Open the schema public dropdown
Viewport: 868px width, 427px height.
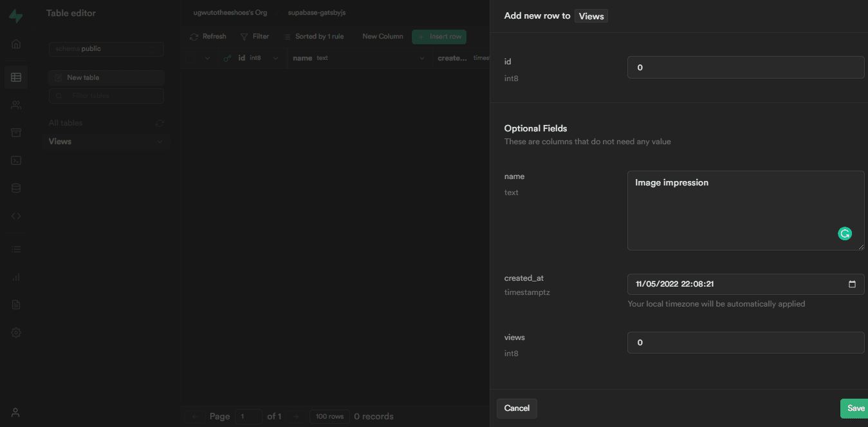[106, 49]
